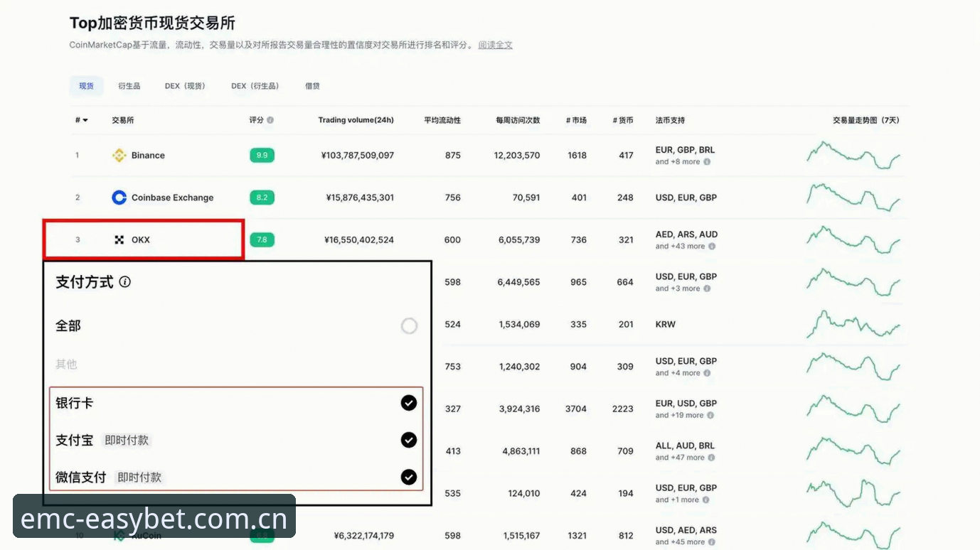Image resolution: width=980 pixels, height=550 pixels.
Task: Click weekly visits 6,449,565 cell
Action: (x=519, y=282)
